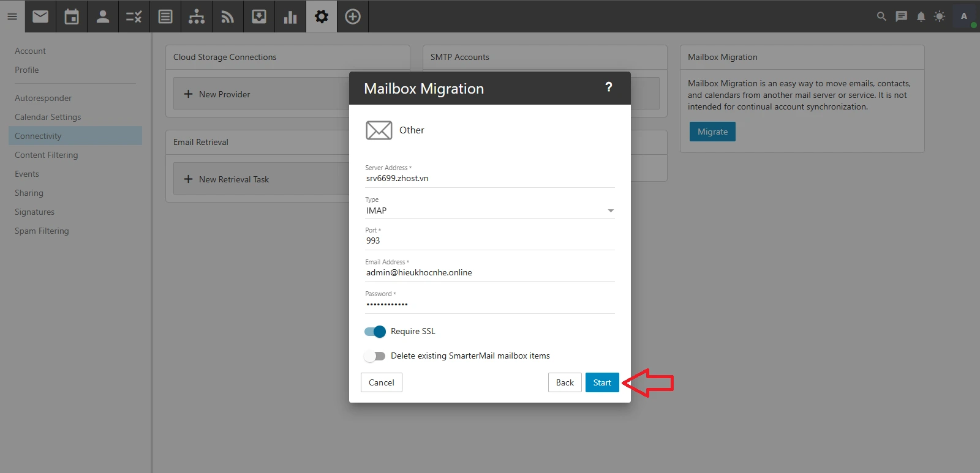Open the Notes icon in toolbar
The width and height of the screenshot is (980, 473).
click(x=165, y=17)
